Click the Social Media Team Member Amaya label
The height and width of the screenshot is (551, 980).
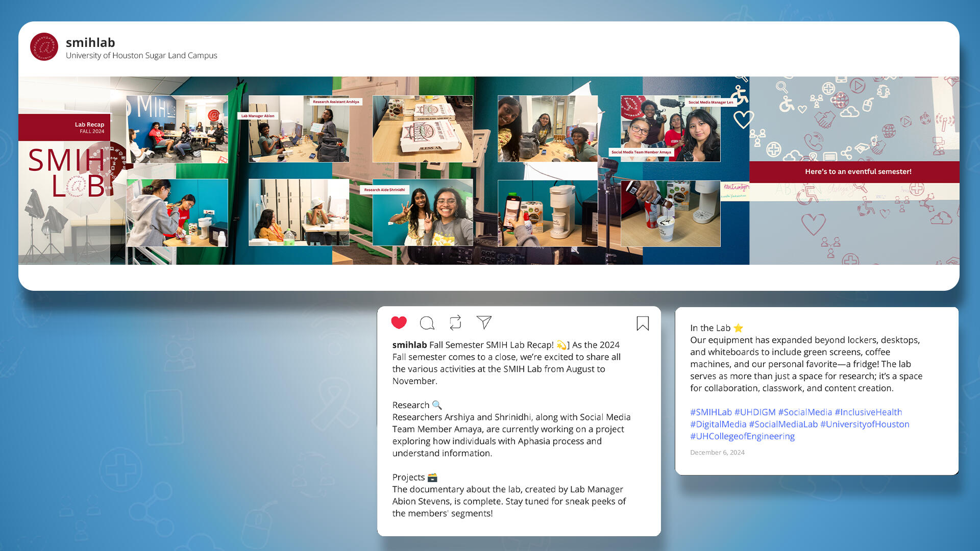click(641, 152)
